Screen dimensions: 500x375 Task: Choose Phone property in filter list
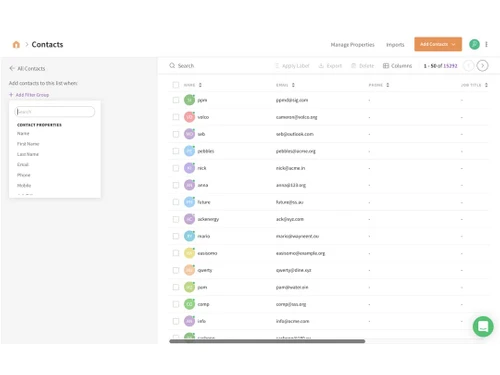point(23,175)
